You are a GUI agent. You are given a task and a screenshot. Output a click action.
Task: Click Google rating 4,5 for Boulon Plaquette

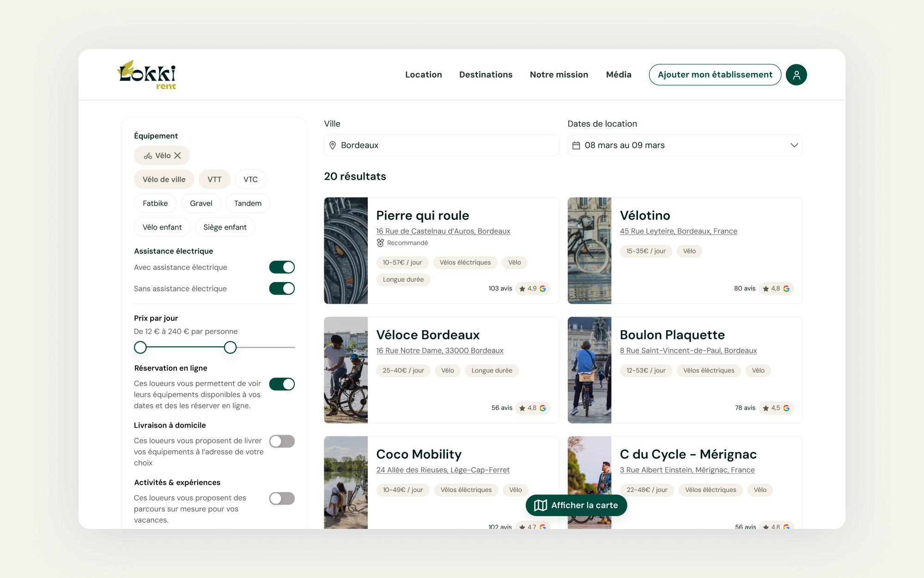(776, 408)
